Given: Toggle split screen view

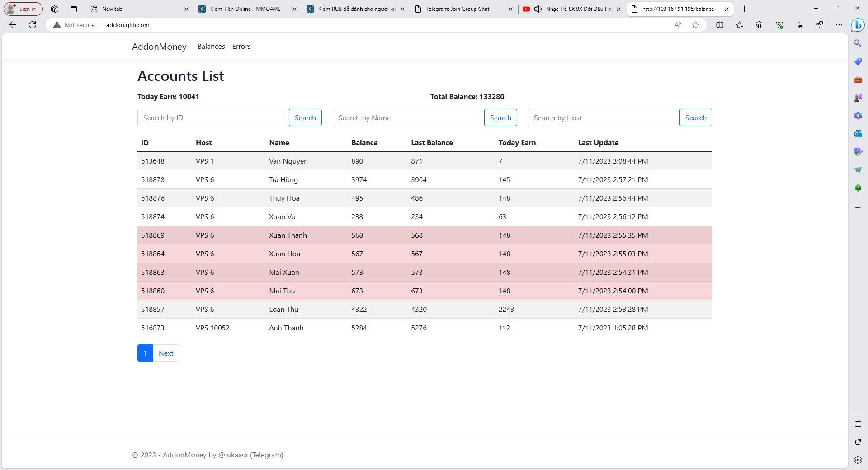Looking at the screenshot, I should click(720, 25).
